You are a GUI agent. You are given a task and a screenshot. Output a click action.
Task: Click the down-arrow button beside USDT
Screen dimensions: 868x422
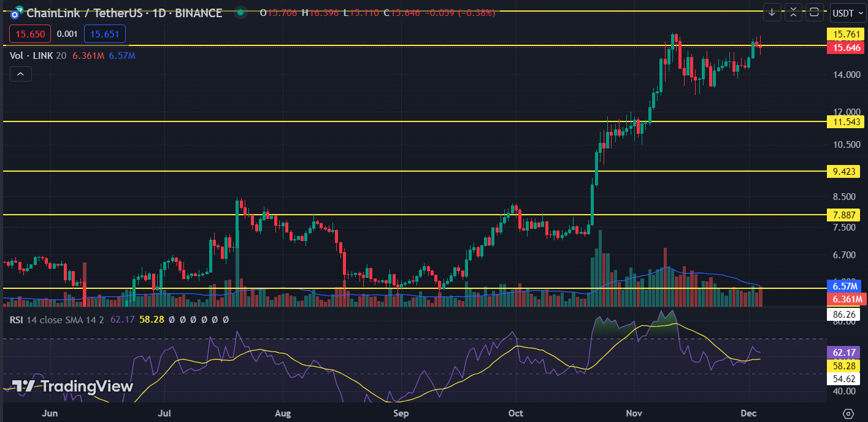point(772,12)
